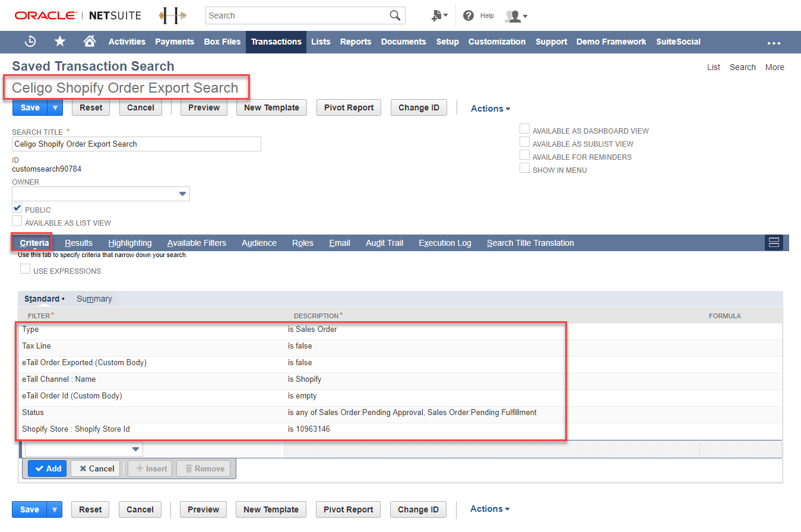This screenshot has width=801, height=532.
Task: Click the Search Title text field
Action: [137, 144]
